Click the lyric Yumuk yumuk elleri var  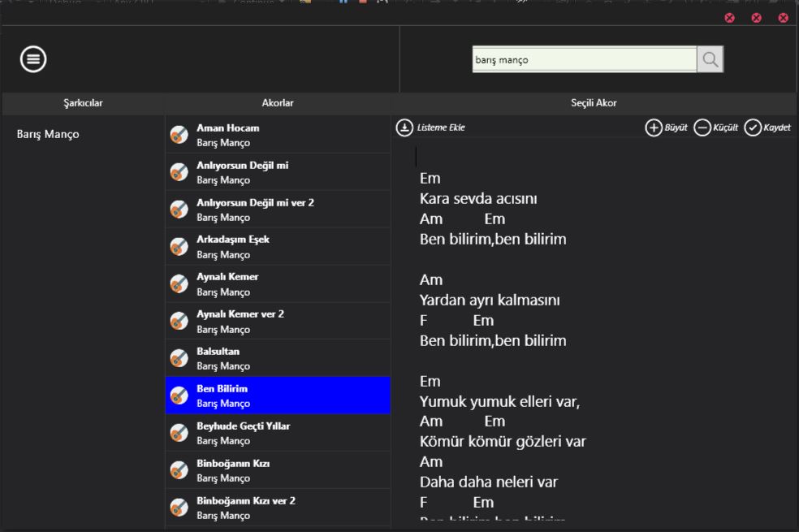[500, 401]
